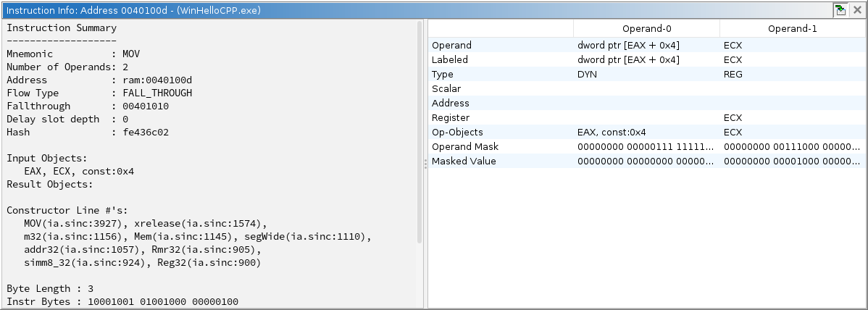
Task: Click the Operand-0 column header
Action: [x=646, y=29]
